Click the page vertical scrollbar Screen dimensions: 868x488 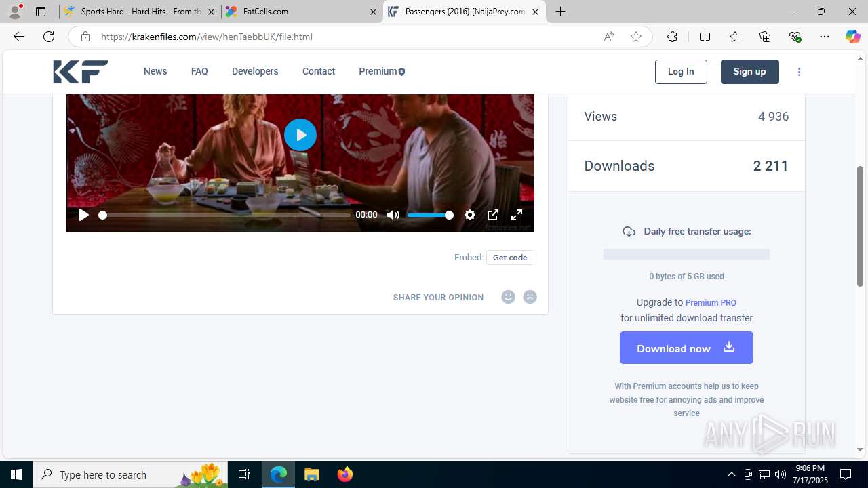click(860, 226)
